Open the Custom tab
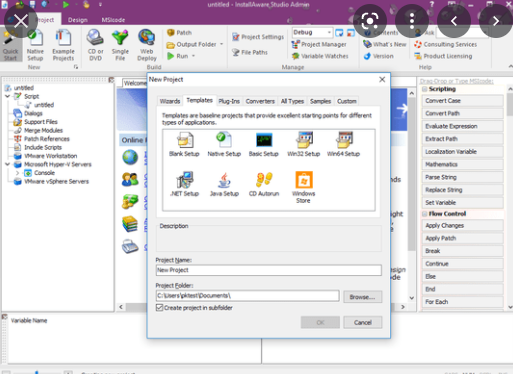 click(x=347, y=101)
